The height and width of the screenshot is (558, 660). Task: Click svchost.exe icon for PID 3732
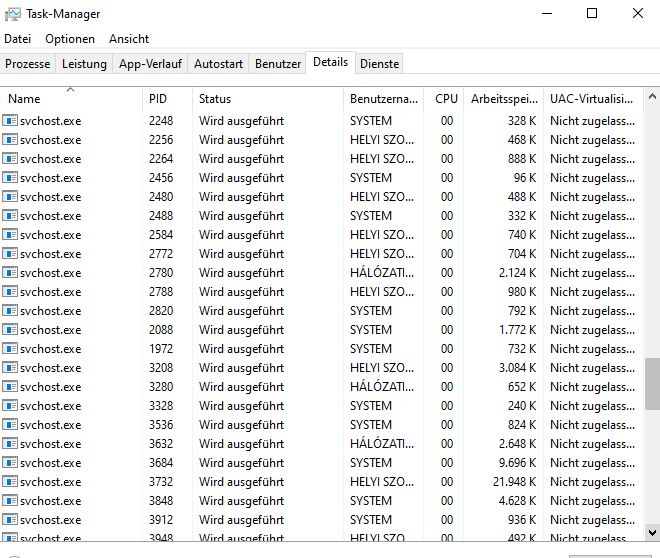[x=10, y=481]
